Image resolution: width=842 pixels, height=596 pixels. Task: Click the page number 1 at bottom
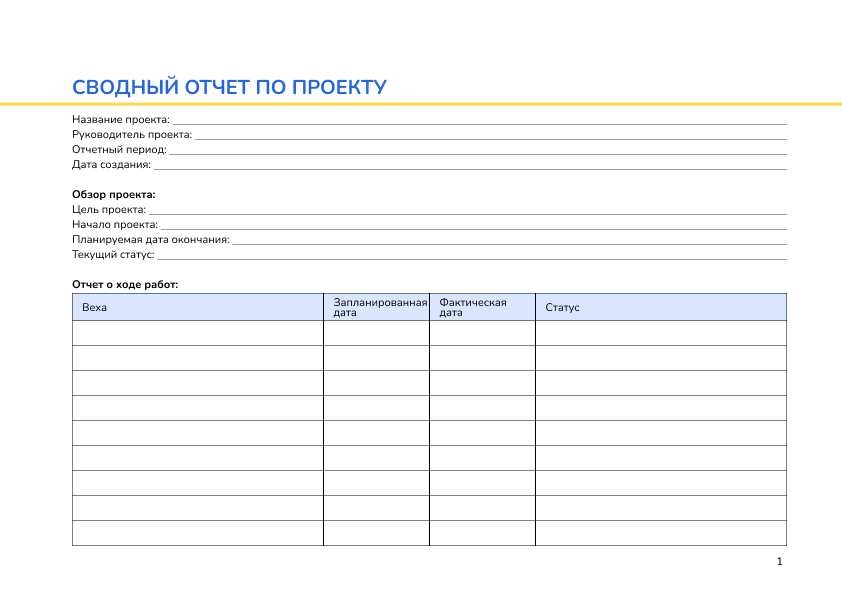[779, 562]
